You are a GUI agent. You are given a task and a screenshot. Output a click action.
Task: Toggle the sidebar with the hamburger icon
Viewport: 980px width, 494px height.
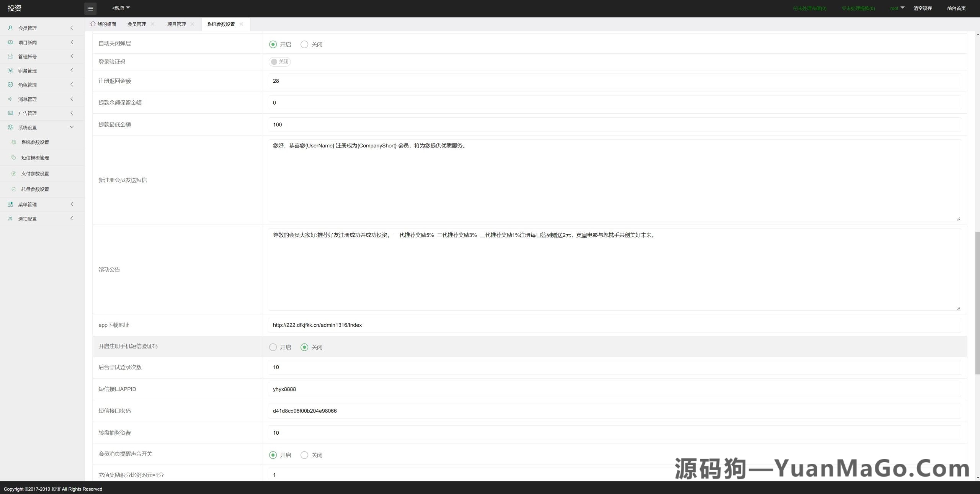pyautogui.click(x=90, y=8)
